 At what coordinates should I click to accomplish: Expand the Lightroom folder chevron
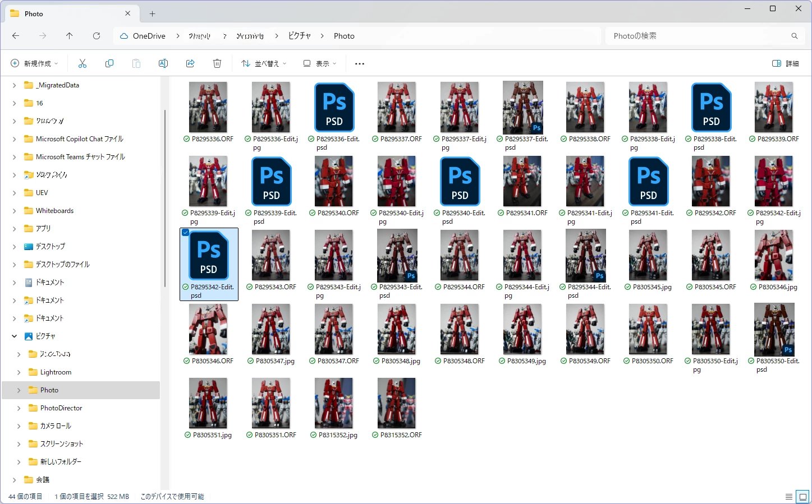tap(19, 372)
